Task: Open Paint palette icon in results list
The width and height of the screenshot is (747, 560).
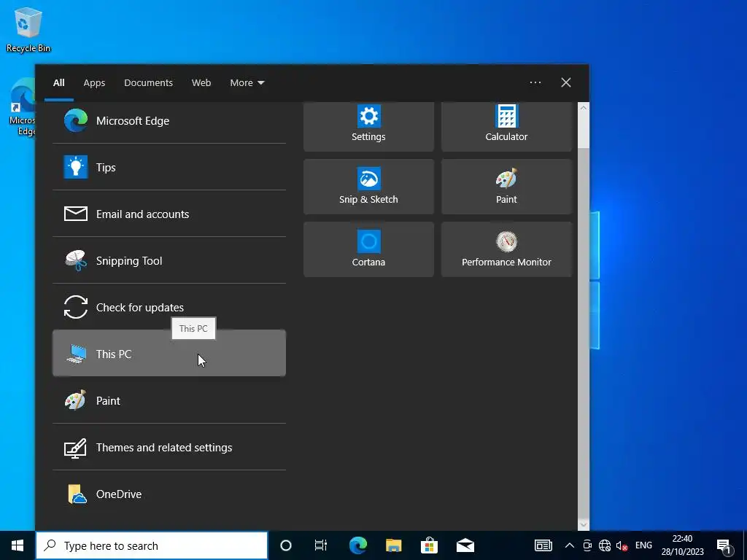Action: [x=76, y=400]
